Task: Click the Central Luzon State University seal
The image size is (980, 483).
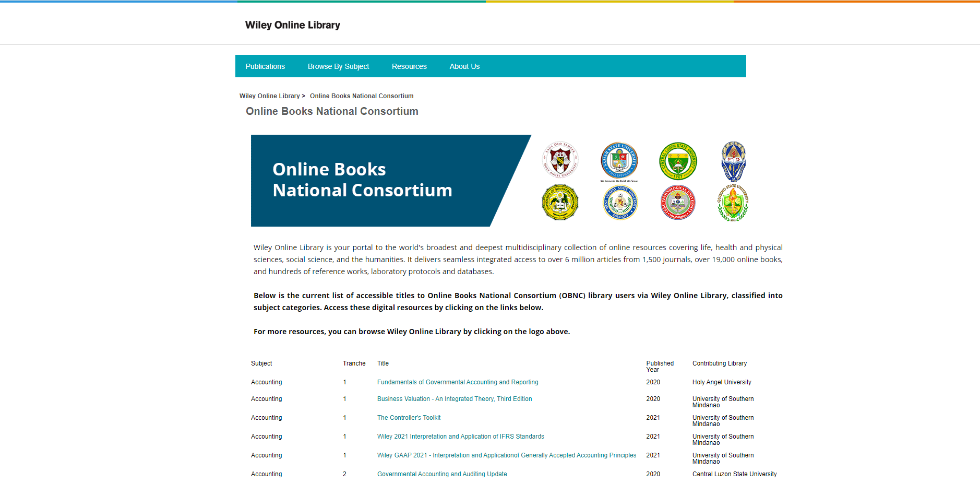Action: 678,161
